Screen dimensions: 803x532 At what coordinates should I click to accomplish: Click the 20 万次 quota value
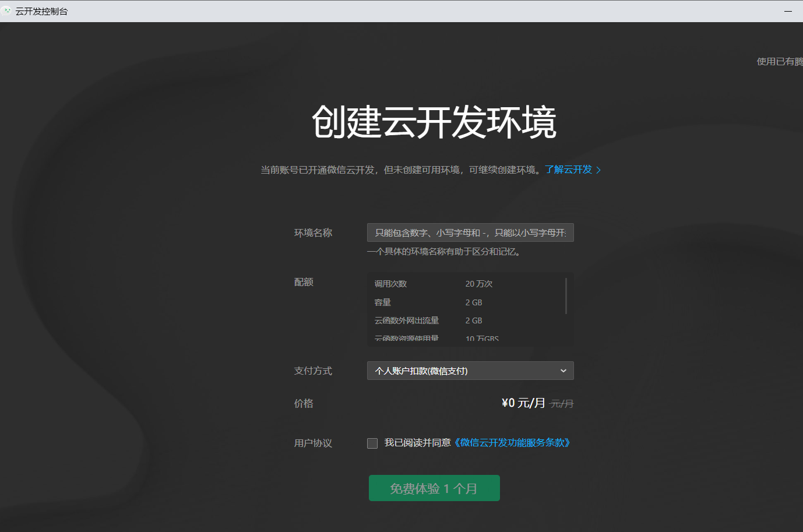click(x=479, y=284)
